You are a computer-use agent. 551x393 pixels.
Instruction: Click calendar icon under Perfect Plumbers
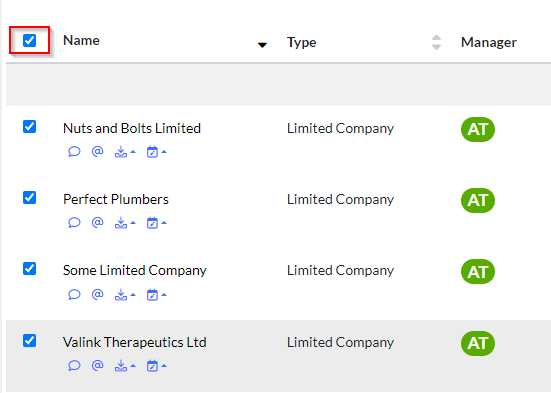[152, 223]
